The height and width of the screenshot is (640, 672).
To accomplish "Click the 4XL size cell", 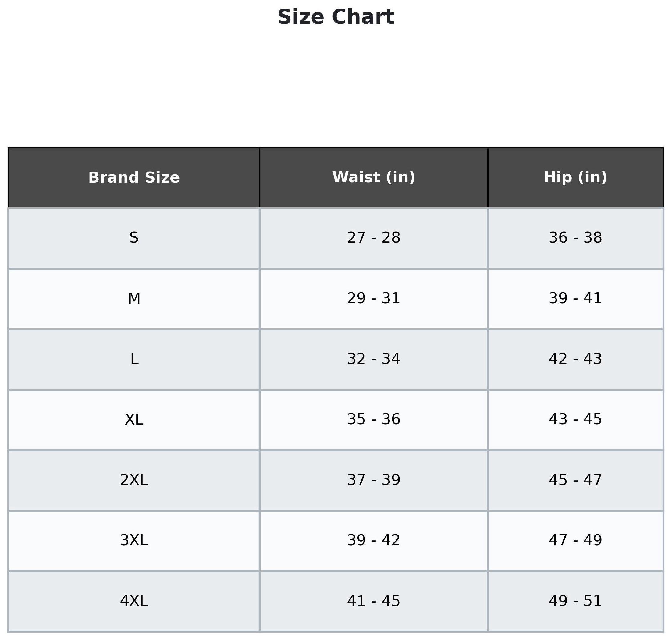I will pyautogui.click(x=134, y=601).
